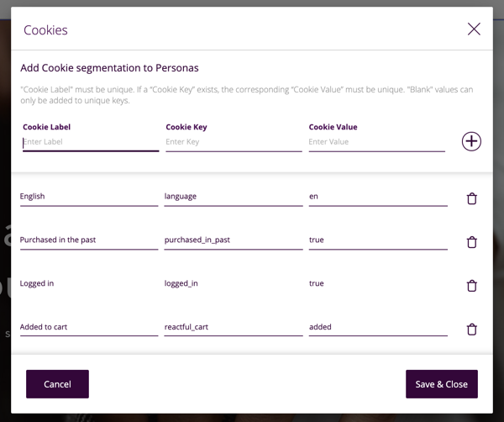The image size is (504, 422).
Task: Delete the English cookie row
Action: [472, 198]
